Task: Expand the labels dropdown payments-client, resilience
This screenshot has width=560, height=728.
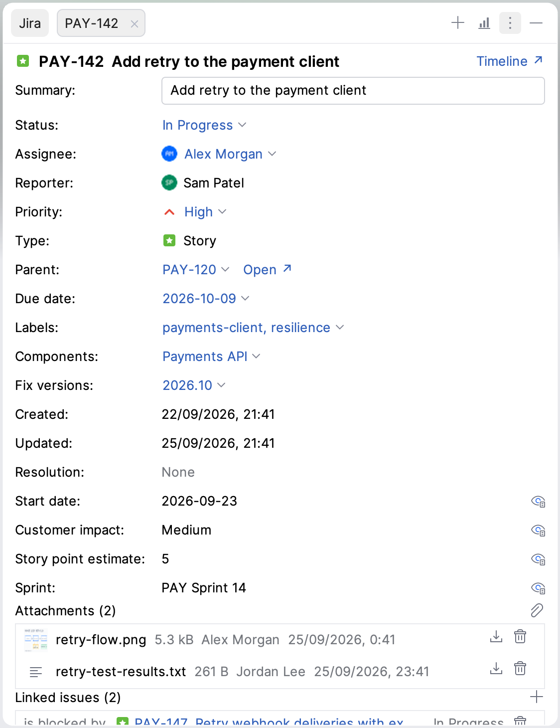Action: click(253, 328)
